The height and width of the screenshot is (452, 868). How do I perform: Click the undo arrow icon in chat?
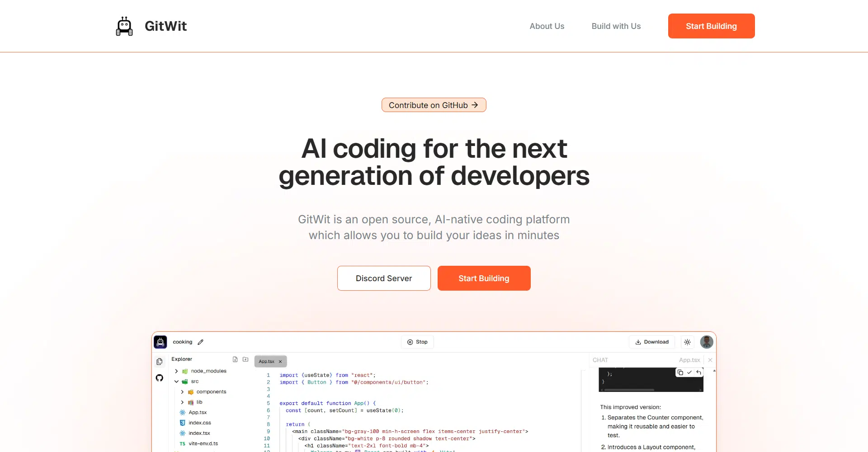699,372
